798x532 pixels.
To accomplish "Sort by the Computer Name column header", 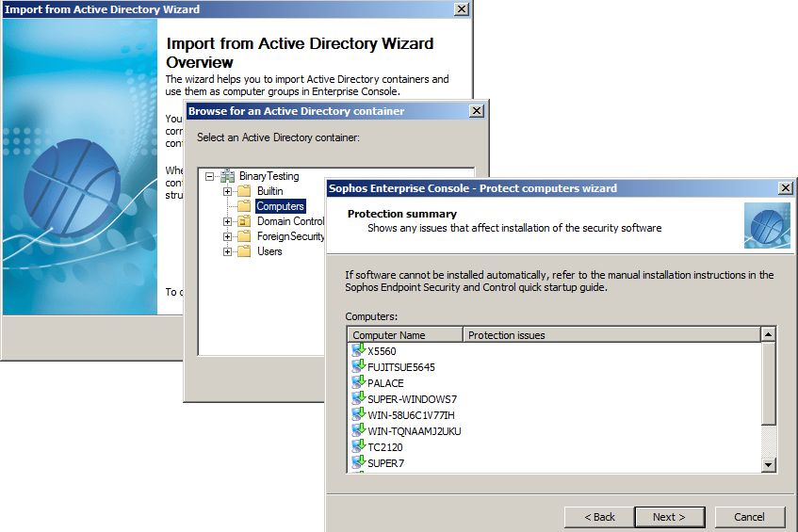I will pos(405,334).
